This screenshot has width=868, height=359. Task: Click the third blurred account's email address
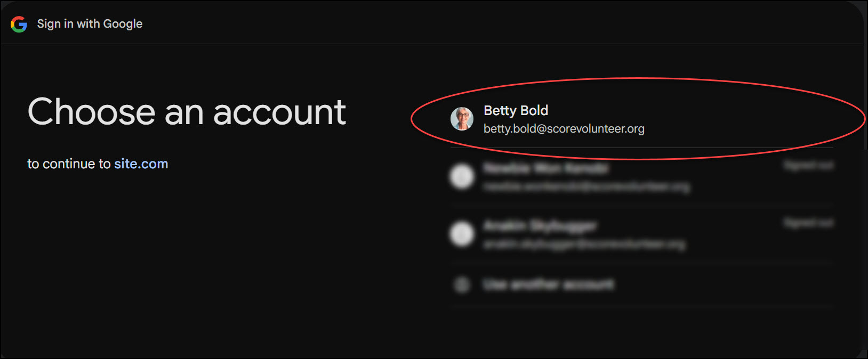pos(584,244)
